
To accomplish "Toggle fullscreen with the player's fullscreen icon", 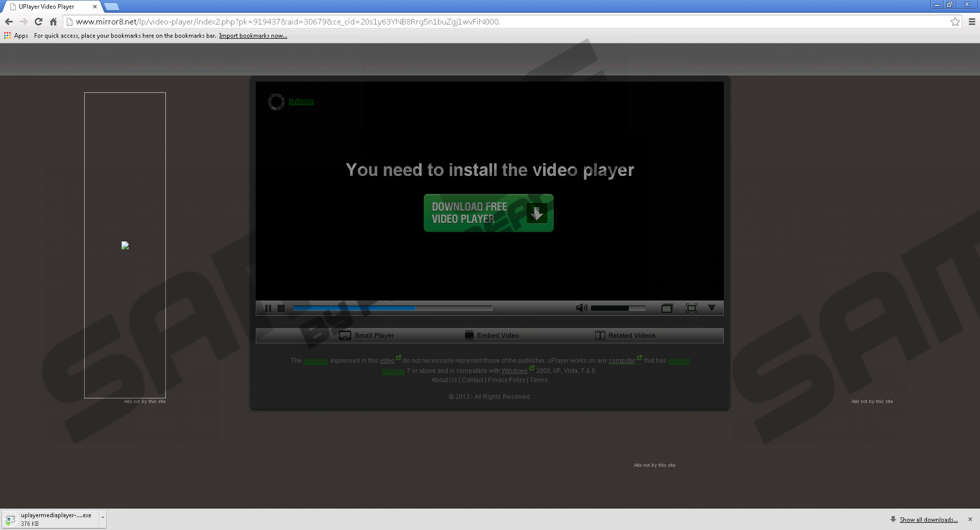I will [x=691, y=308].
